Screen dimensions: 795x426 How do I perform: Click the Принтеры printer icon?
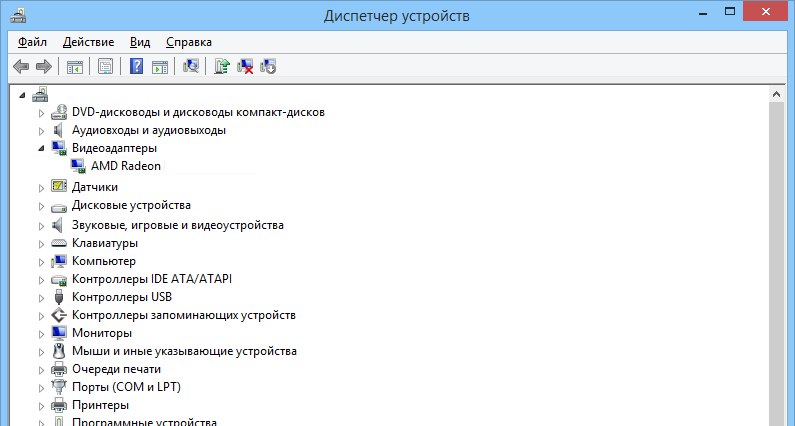tap(59, 405)
